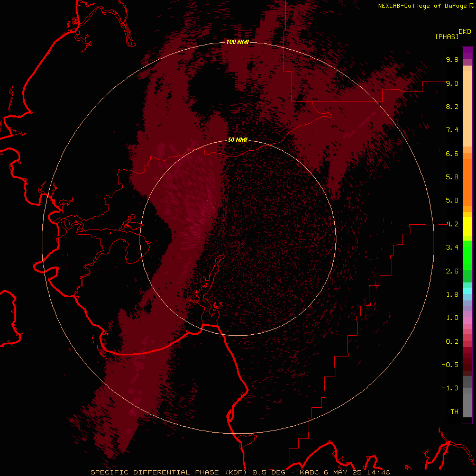The height and width of the screenshot is (476, 476).
Task: Click the TH threshold label
Action: (x=454, y=412)
